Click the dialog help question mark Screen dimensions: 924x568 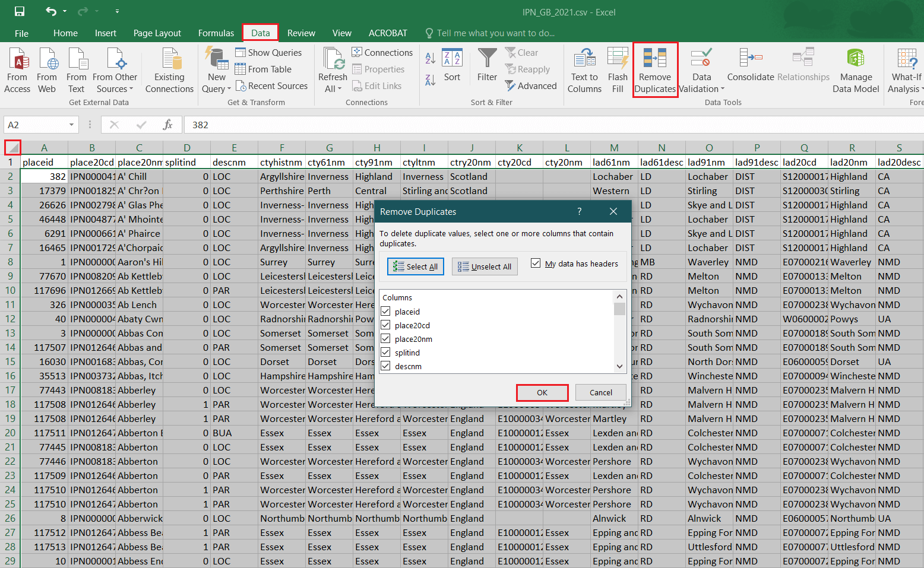580,211
